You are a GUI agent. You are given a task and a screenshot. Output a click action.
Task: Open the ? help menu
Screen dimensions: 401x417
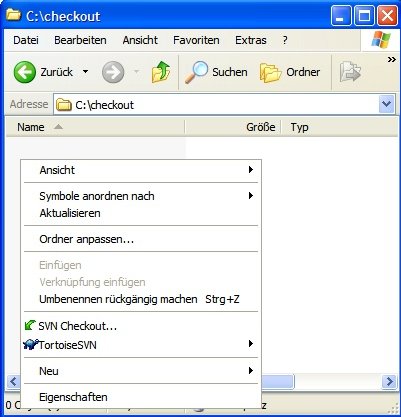coord(285,40)
